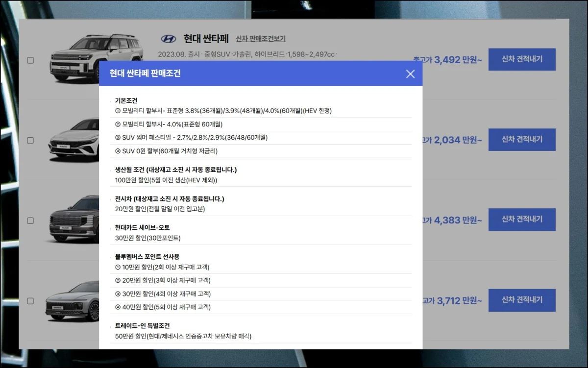Hit 신차 견적내기 next to 3,712 만원
588x368 pixels.
522,300
